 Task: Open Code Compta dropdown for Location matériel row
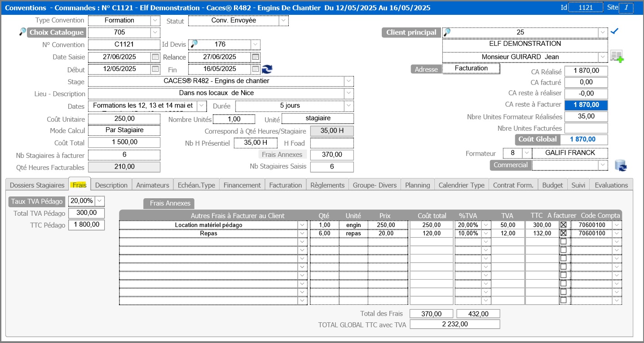617,225
